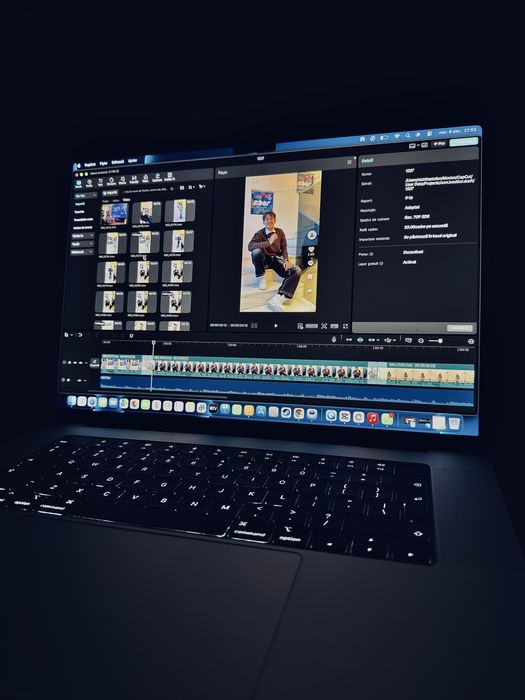The width and height of the screenshot is (525, 700).
Task: Toggle lock on the audio track
Action: (x=68, y=380)
